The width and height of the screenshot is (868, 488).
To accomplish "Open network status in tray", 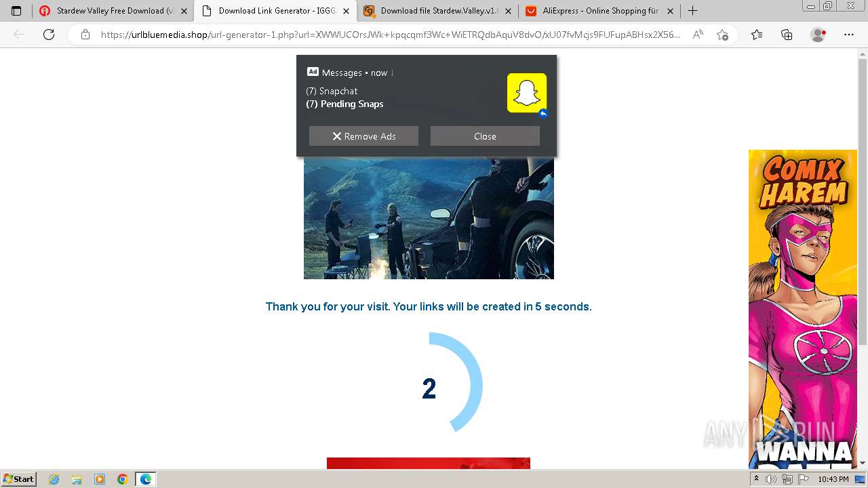I will tap(787, 479).
